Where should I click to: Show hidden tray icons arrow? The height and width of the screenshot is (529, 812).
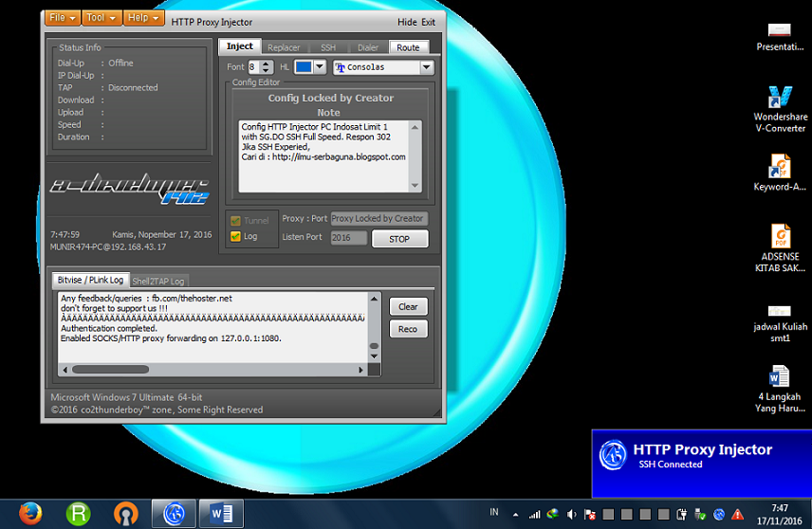[515, 515]
